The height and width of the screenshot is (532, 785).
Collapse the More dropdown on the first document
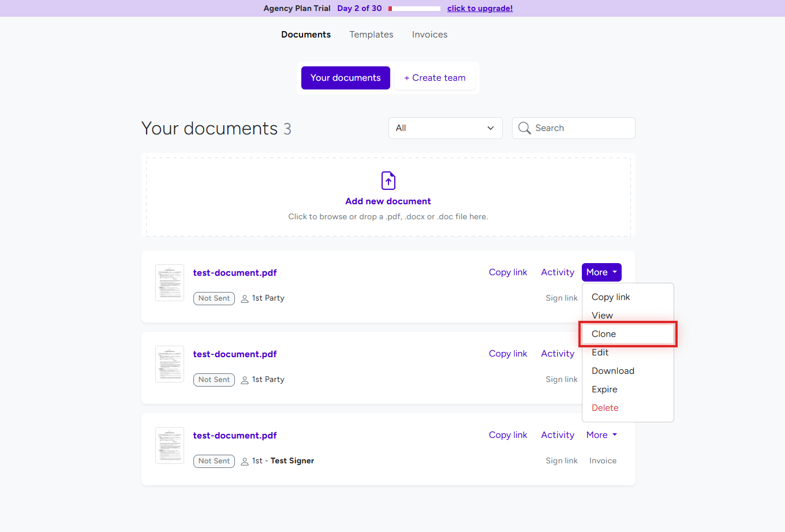coord(601,272)
